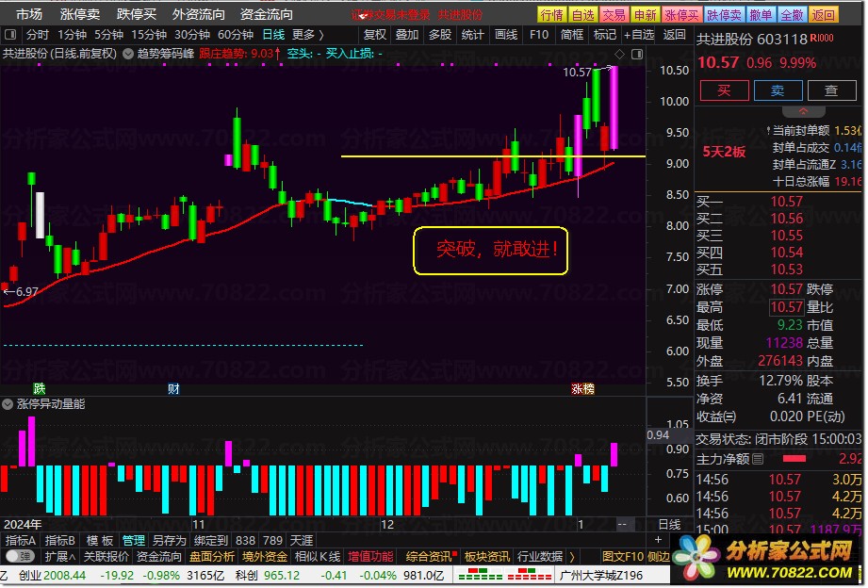Select the 指标B tab

pyautogui.click(x=59, y=540)
